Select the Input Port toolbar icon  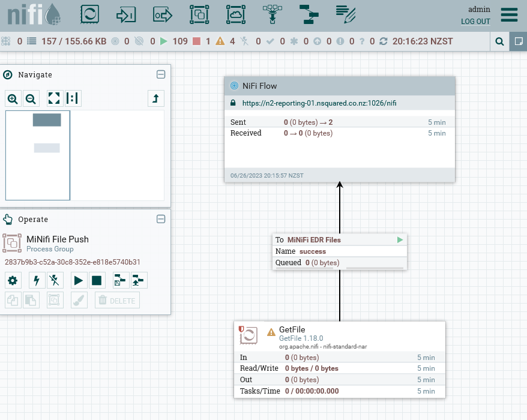click(126, 14)
